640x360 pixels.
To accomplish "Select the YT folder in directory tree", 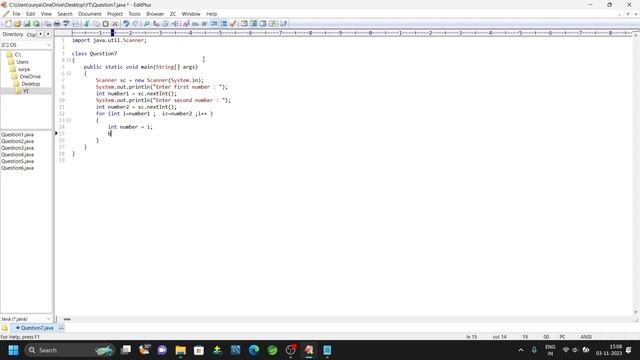I will (x=25, y=91).
